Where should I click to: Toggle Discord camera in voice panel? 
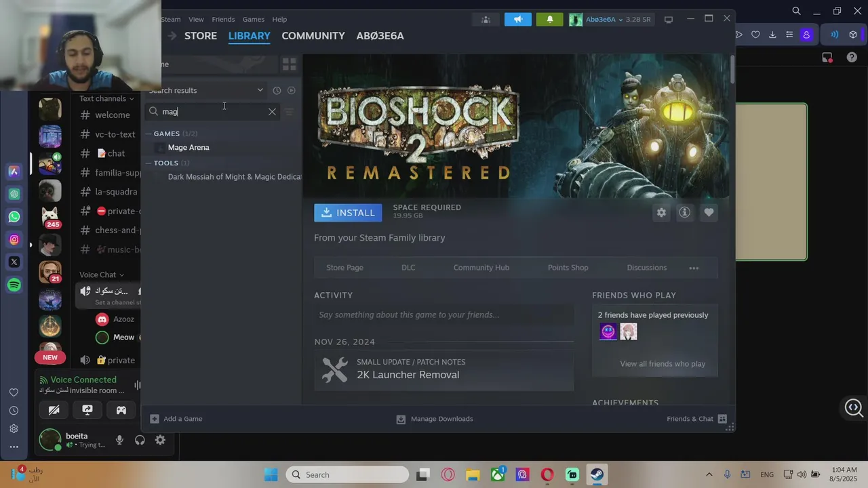pyautogui.click(x=54, y=410)
